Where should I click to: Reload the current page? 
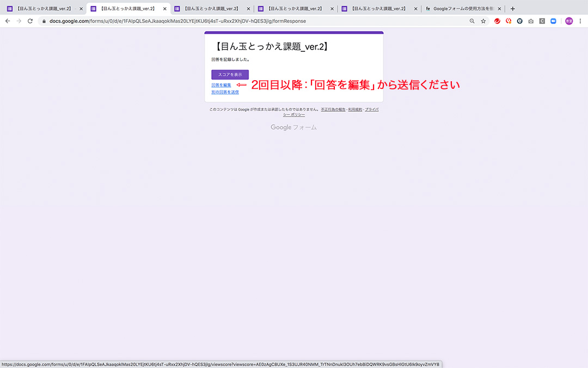[30, 21]
